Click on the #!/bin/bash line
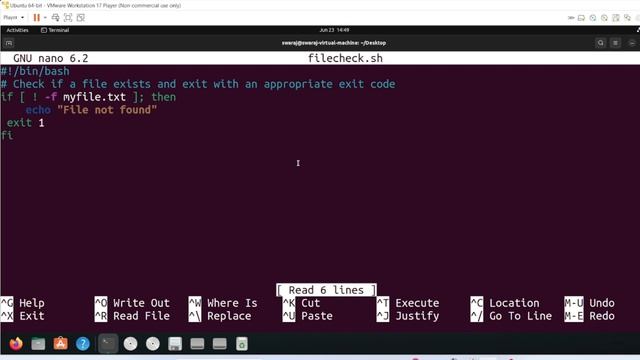Screen dimensions: 640x360 pyautogui.click(x=35, y=71)
